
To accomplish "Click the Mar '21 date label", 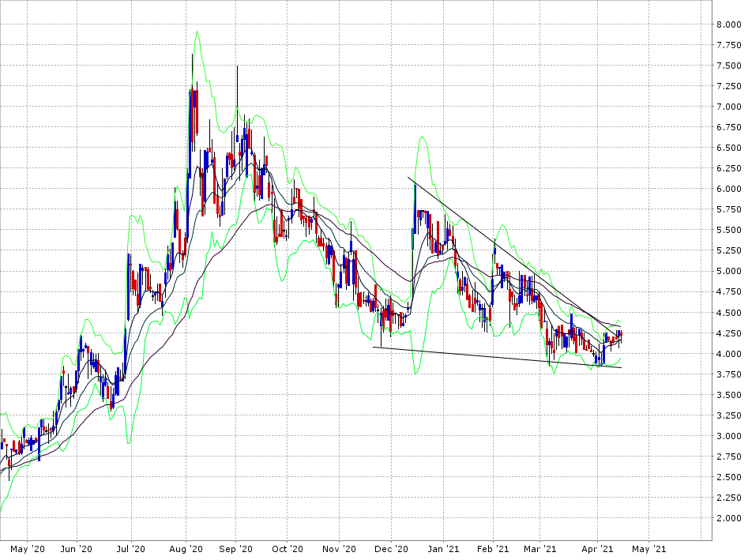I will click(x=542, y=548).
